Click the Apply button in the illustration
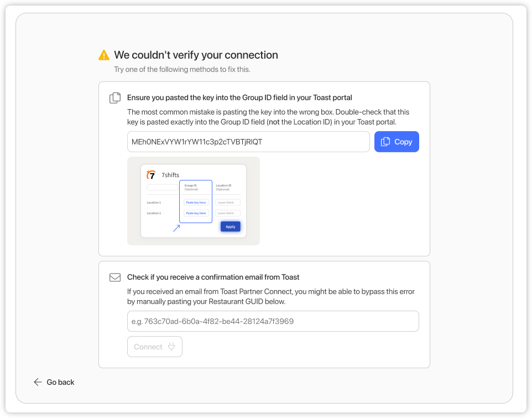The height and width of the screenshot is (418, 532). [230, 226]
